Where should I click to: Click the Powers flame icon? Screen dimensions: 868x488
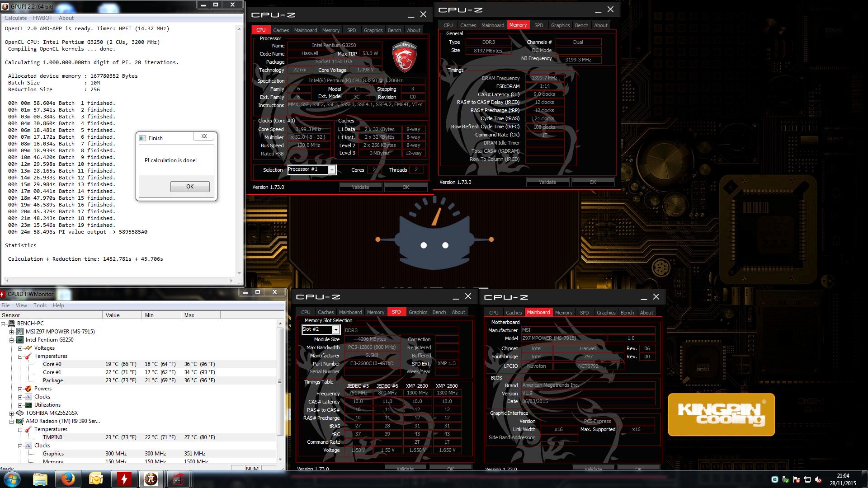click(28, 389)
